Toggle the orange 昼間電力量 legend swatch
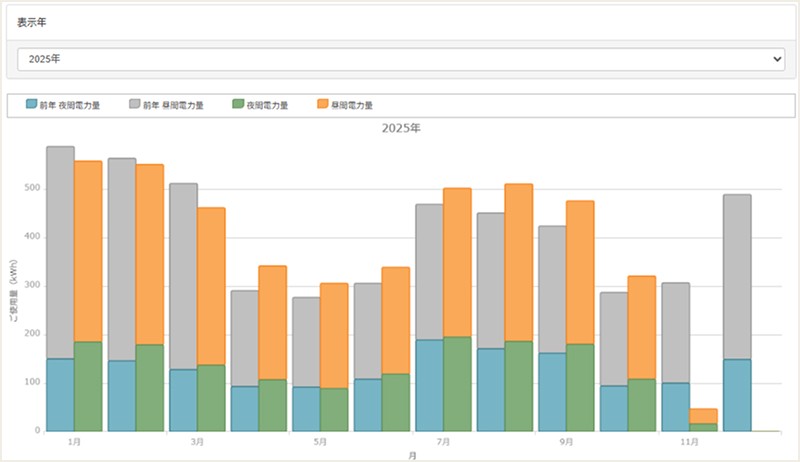 pyautogui.click(x=322, y=104)
